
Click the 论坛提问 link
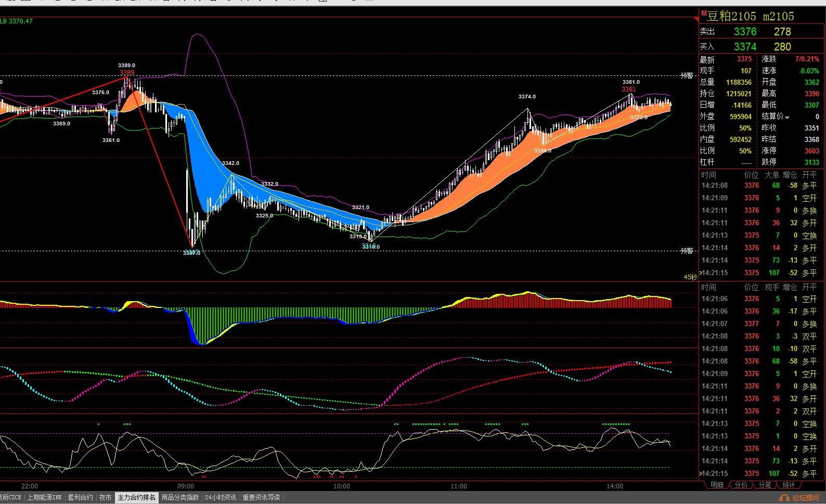806,498
